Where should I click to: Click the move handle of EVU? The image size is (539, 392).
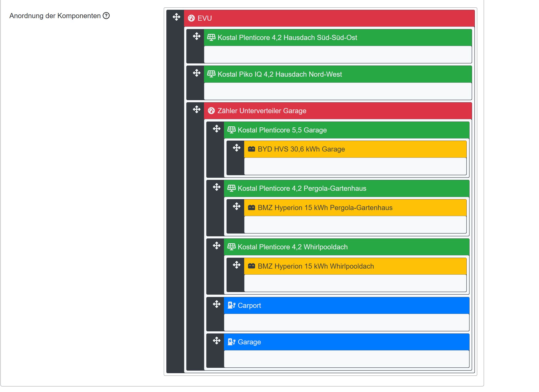pyautogui.click(x=176, y=17)
